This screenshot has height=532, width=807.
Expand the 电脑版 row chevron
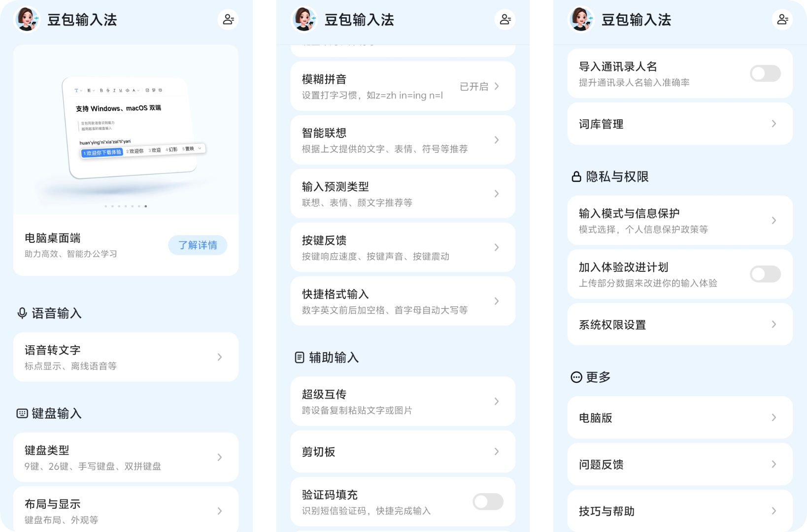tap(774, 417)
